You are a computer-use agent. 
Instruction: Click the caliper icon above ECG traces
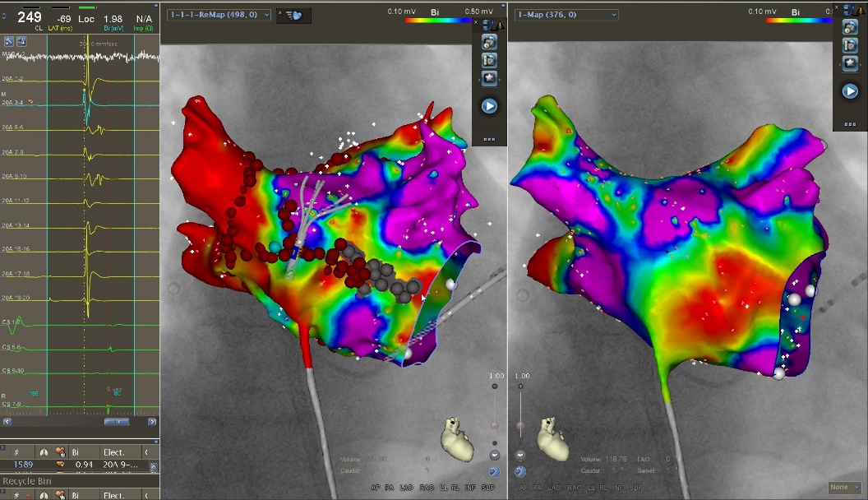pyautogui.click(x=21, y=41)
